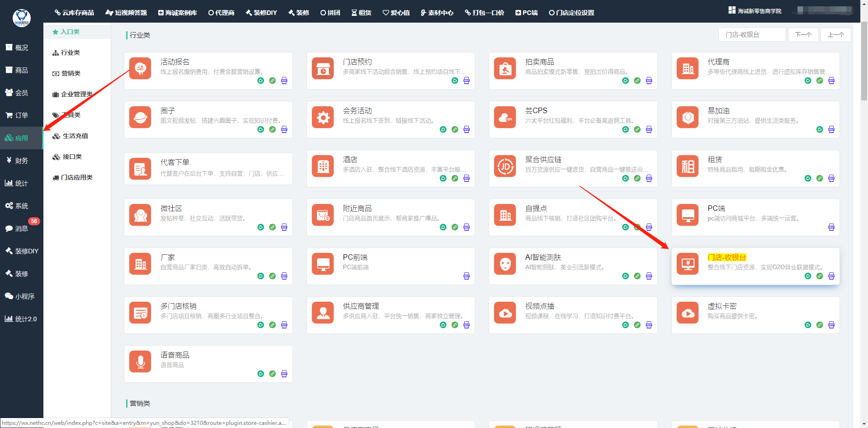Select 营销类 in the category list

66,73
